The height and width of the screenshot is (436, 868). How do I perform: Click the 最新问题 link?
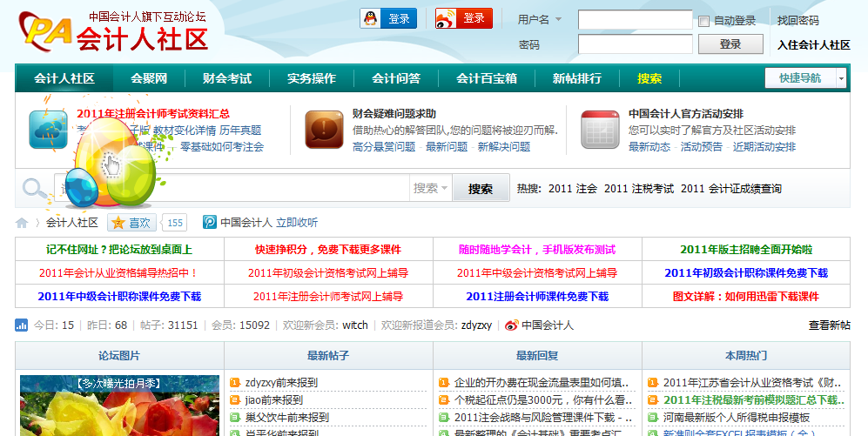coord(447,146)
